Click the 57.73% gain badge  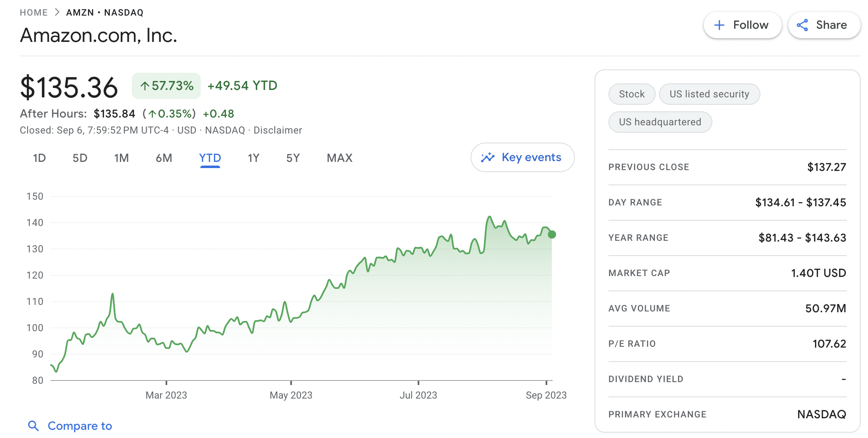tap(166, 86)
